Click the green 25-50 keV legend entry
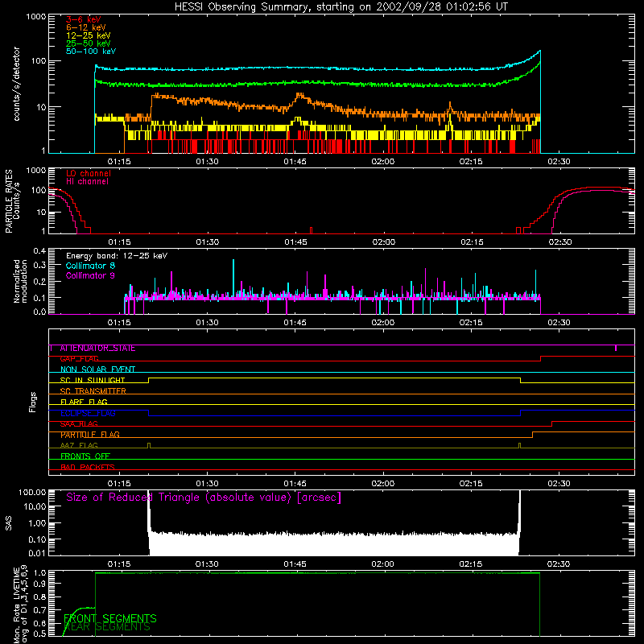Viewport: 644px width, 644px height. click(x=89, y=43)
